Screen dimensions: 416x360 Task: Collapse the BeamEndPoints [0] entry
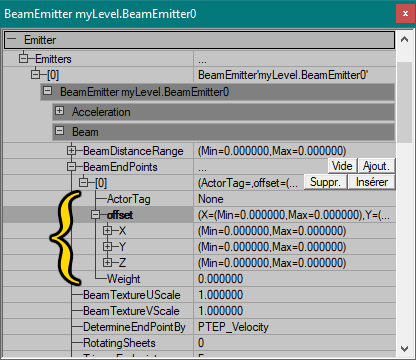pyautogui.click(x=83, y=183)
